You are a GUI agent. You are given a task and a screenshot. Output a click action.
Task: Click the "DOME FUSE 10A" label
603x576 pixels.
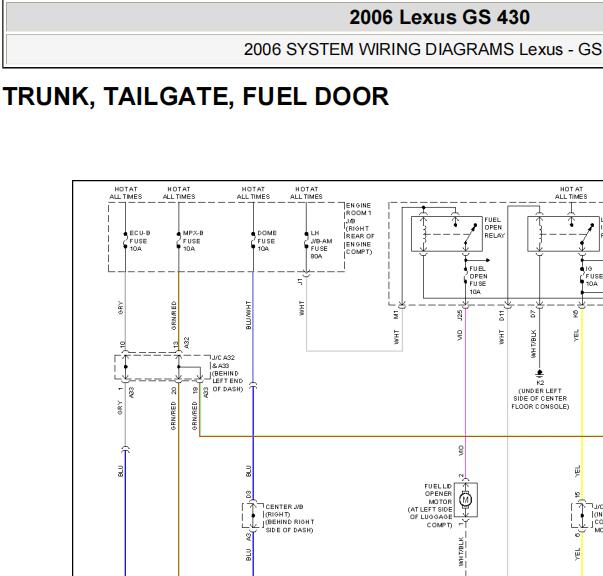click(x=267, y=241)
